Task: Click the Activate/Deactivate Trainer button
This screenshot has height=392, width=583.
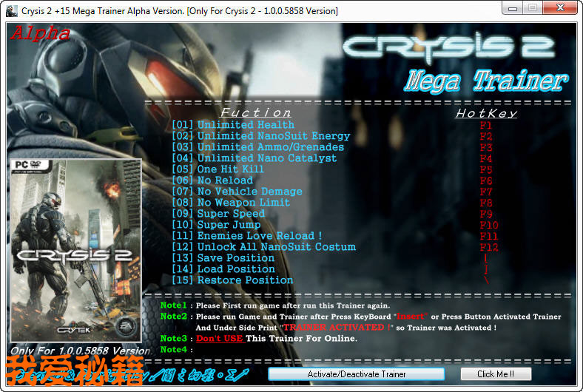Action: (x=357, y=374)
